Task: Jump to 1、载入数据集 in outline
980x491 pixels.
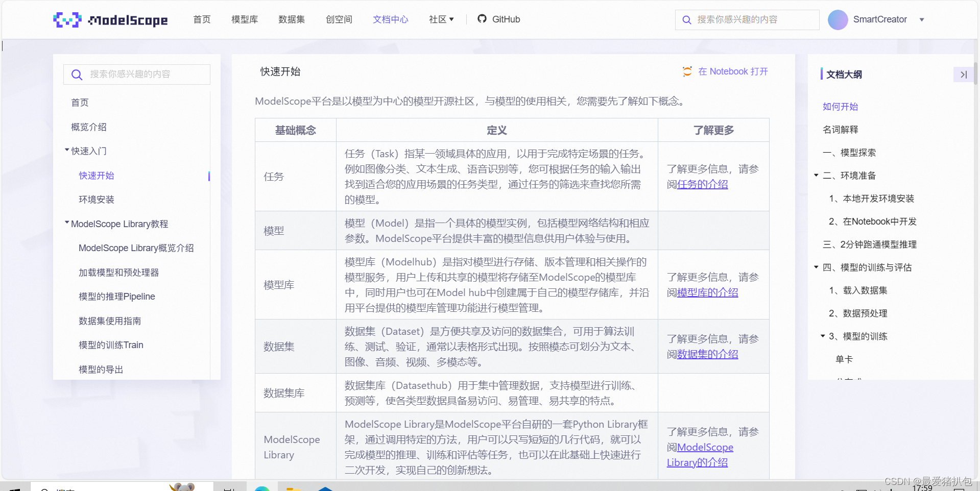Action: (858, 290)
